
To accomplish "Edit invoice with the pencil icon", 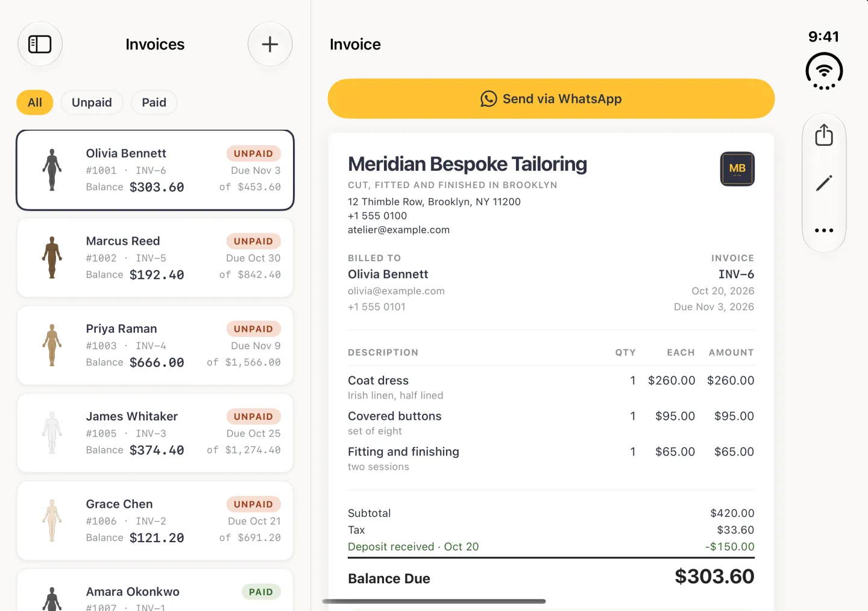I will point(824,183).
